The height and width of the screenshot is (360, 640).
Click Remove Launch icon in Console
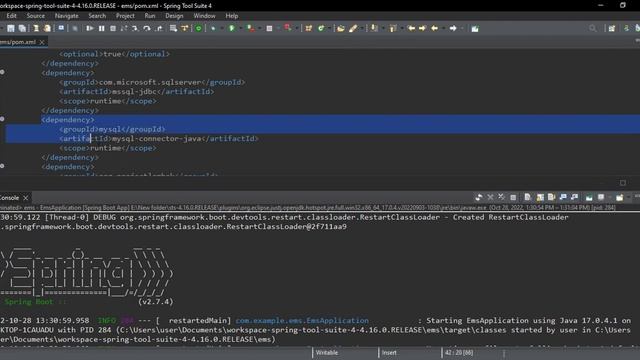pos(490,198)
